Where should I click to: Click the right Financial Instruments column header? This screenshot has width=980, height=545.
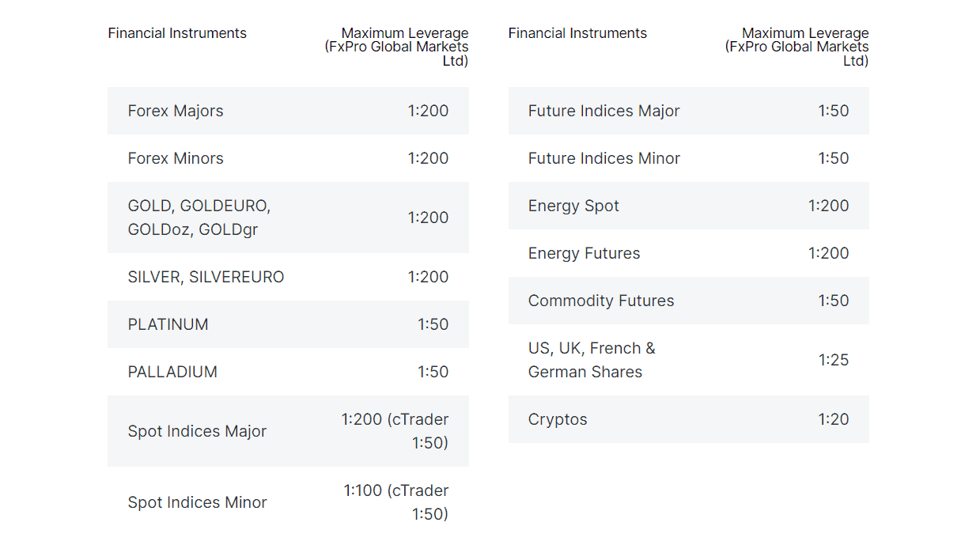(x=577, y=33)
